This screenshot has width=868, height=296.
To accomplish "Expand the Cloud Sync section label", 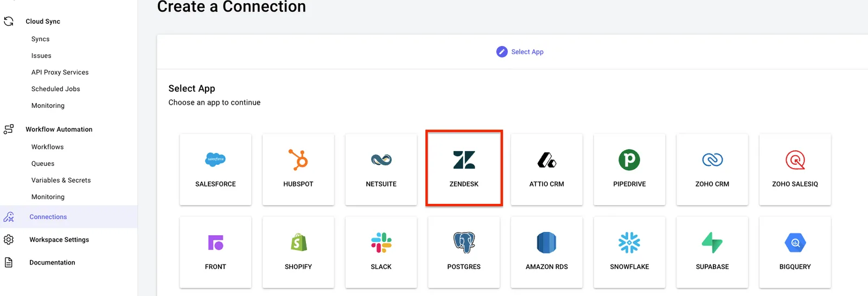I will coord(43,21).
